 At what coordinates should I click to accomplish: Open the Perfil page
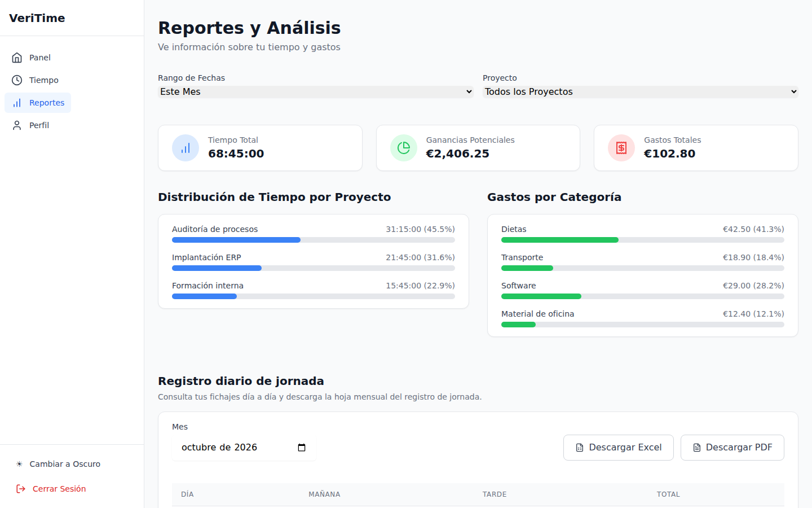click(32, 125)
